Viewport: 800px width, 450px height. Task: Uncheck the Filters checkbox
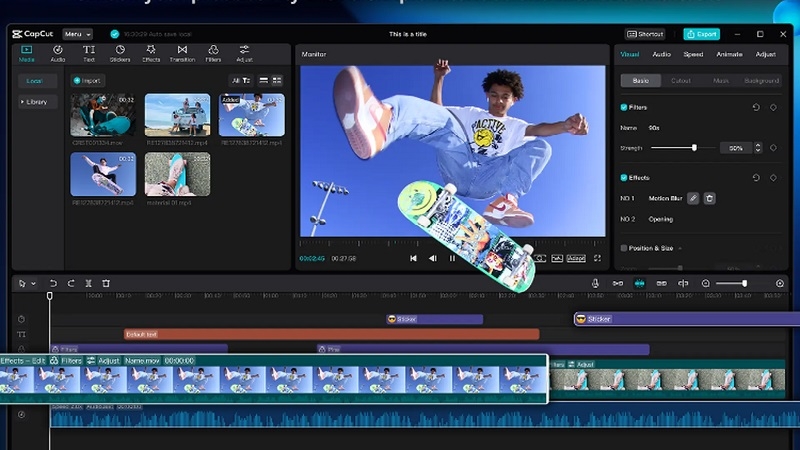(624, 107)
